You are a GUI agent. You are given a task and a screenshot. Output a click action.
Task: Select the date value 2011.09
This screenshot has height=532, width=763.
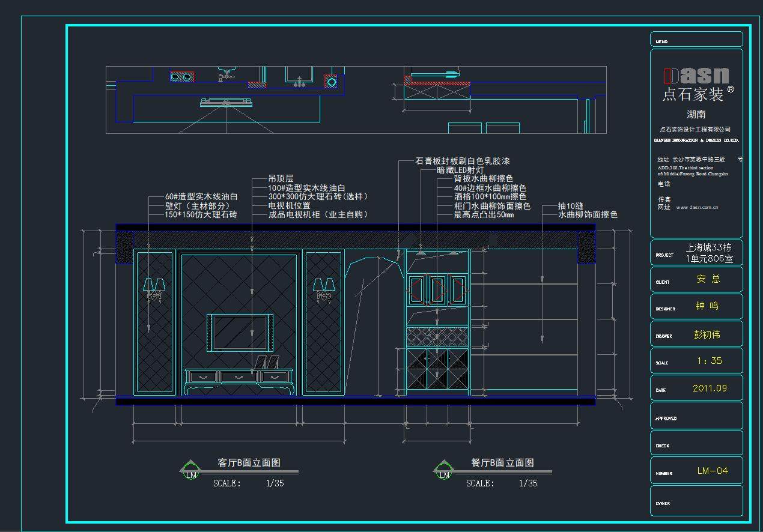pos(710,388)
